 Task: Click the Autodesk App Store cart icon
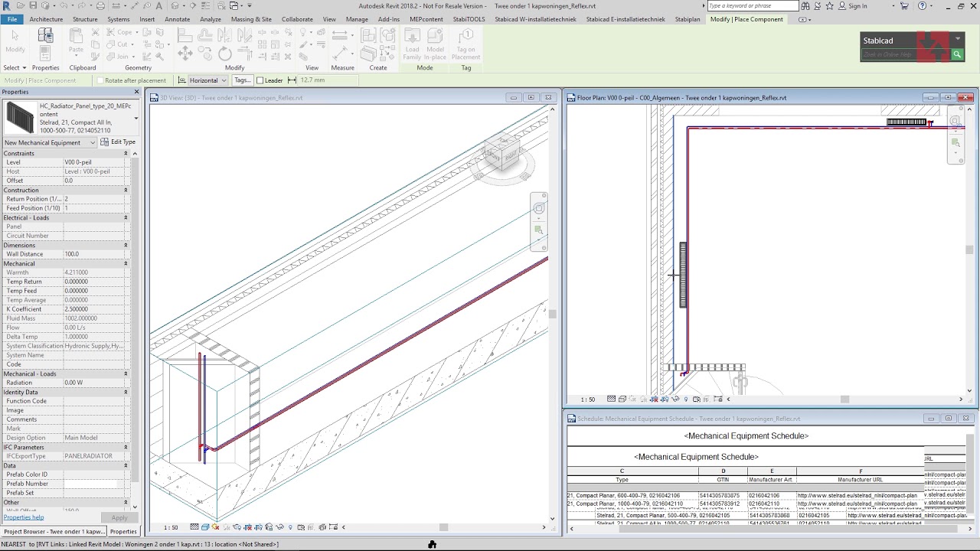pos(904,6)
